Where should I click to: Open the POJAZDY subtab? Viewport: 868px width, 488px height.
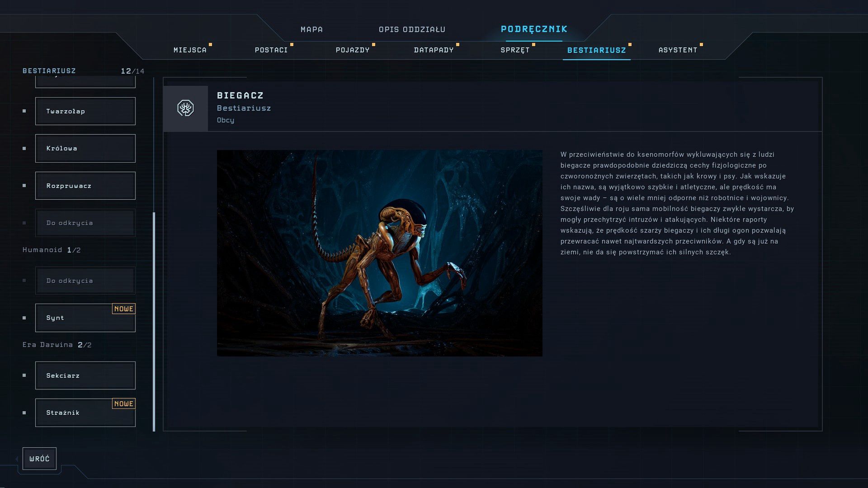[x=353, y=50]
